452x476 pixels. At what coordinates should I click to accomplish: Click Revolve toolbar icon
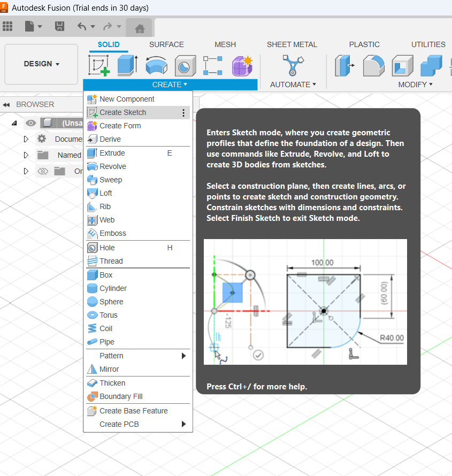(x=156, y=65)
